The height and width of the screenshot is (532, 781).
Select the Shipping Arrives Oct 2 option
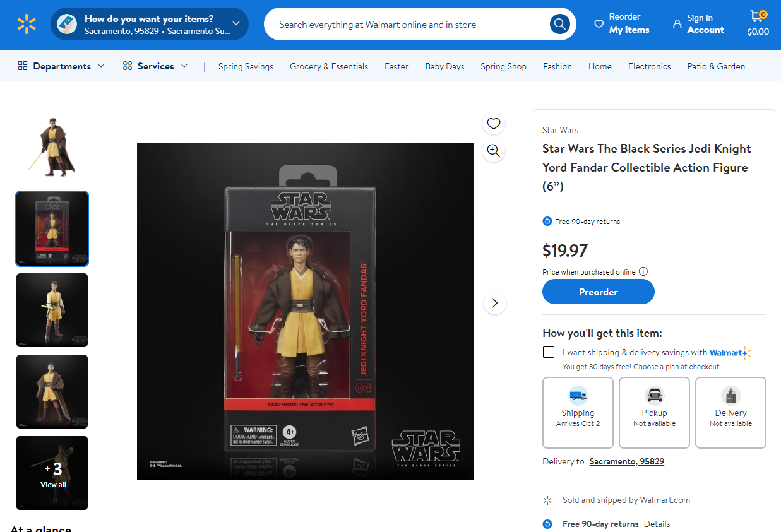point(578,413)
